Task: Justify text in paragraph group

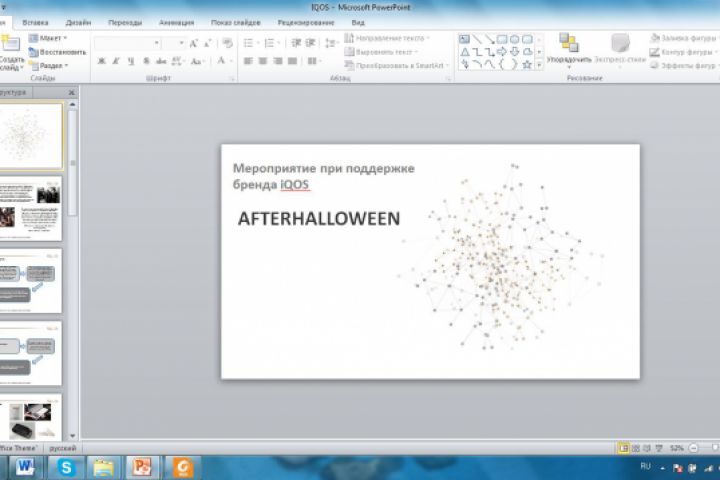Action: coord(292,61)
